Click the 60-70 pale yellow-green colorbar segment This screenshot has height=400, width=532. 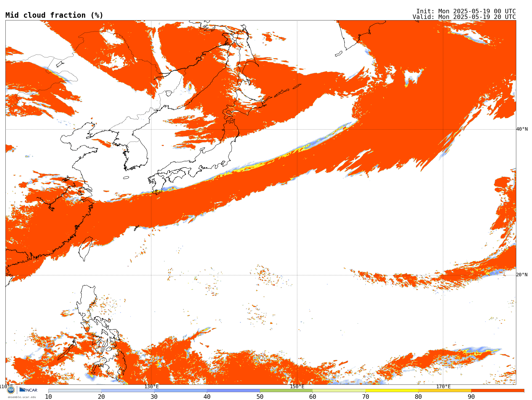[339, 391]
